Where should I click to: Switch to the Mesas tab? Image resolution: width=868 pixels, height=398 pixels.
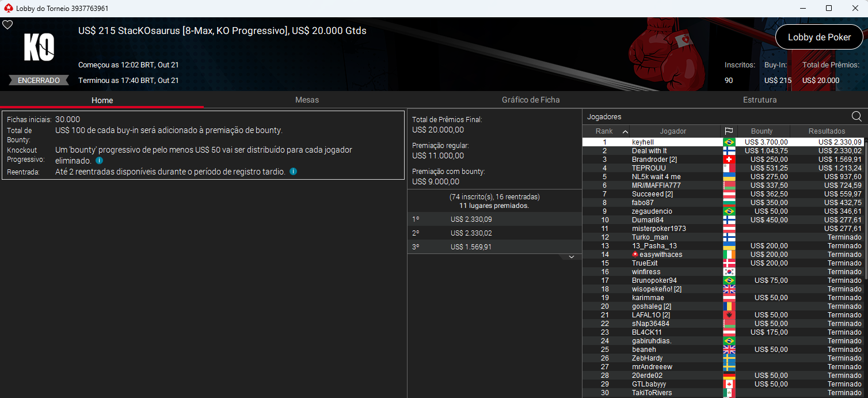pos(307,100)
